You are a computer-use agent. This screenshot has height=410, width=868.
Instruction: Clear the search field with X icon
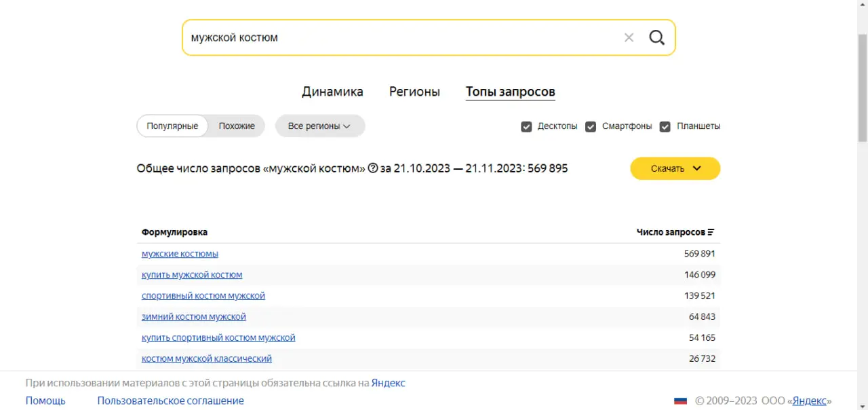tap(629, 37)
